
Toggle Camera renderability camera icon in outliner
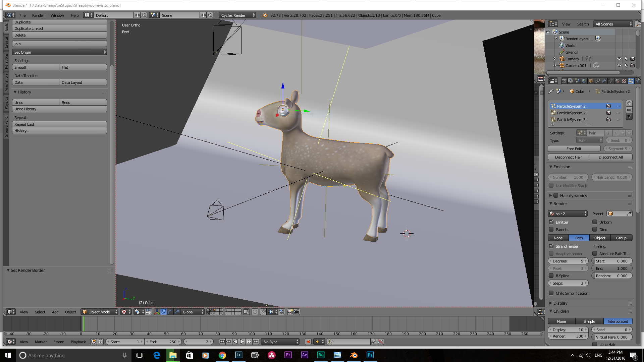click(632, 59)
